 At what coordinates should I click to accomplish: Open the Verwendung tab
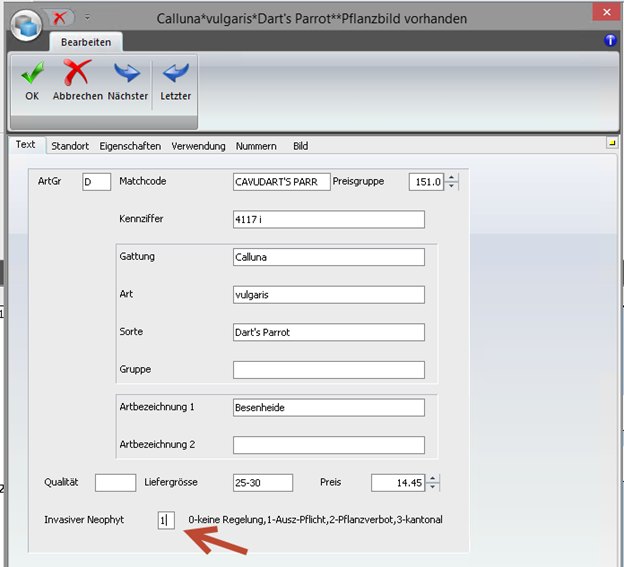(x=198, y=146)
